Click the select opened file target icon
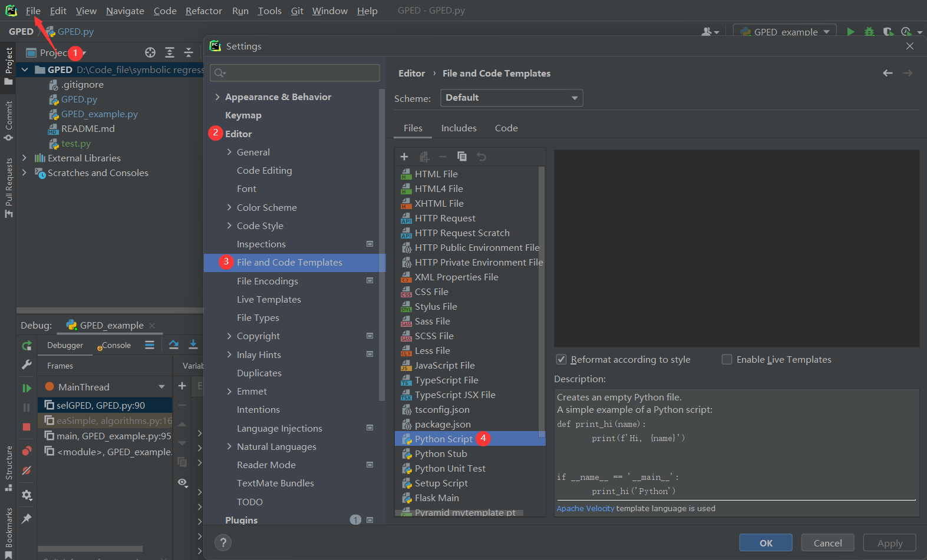The image size is (927, 560). (150, 52)
